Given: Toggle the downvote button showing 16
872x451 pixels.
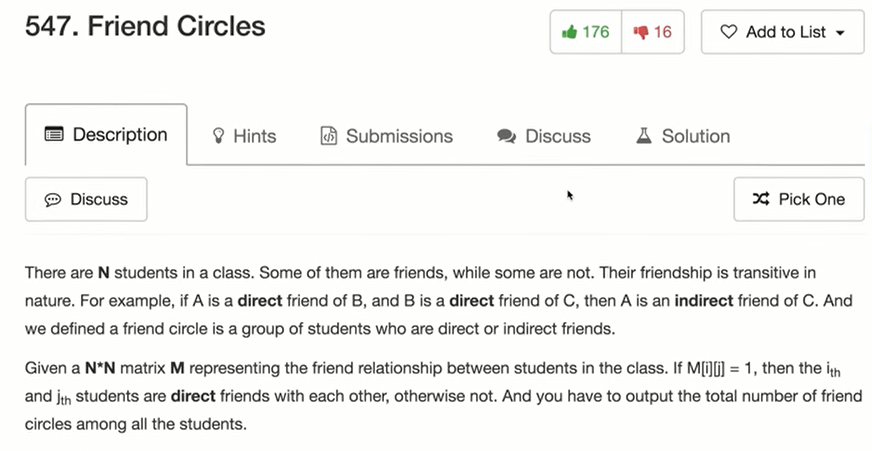Looking at the screenshot, I should (x=652, y=32).
